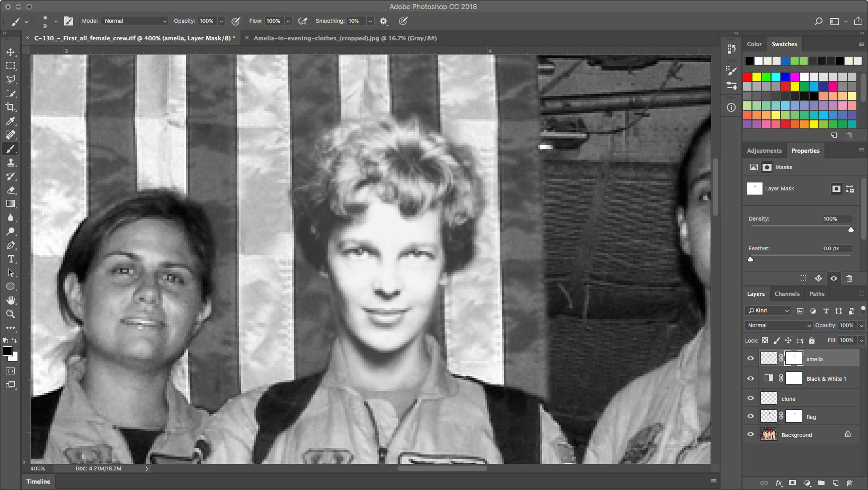The image size is (868, 490).
Task: Select the Eraser tool
Action: coord(11,190)
